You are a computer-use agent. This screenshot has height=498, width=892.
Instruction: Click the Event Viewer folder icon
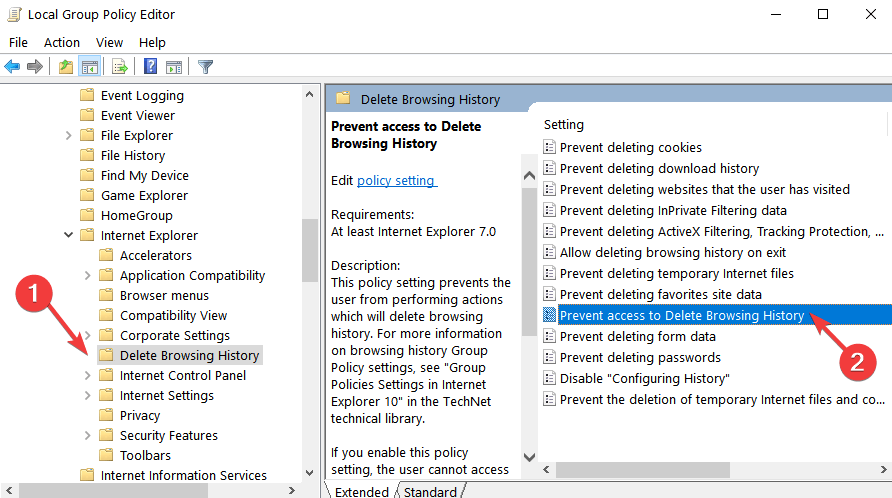pos(87,115)
